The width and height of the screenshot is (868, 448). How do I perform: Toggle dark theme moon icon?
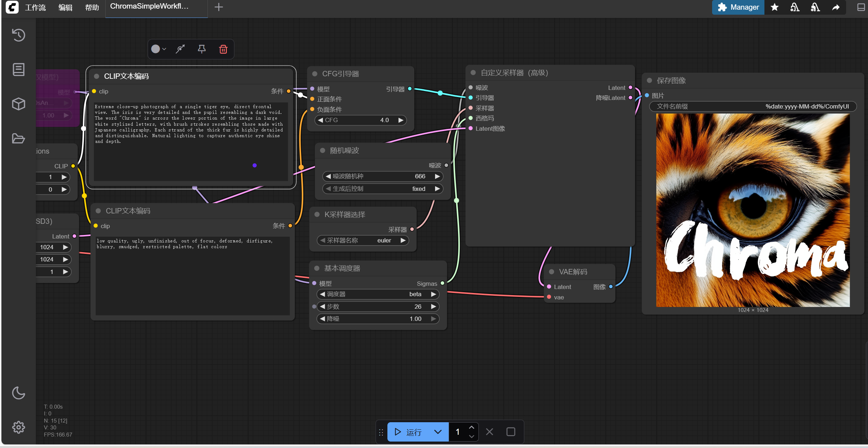click(x=18, y=393)
